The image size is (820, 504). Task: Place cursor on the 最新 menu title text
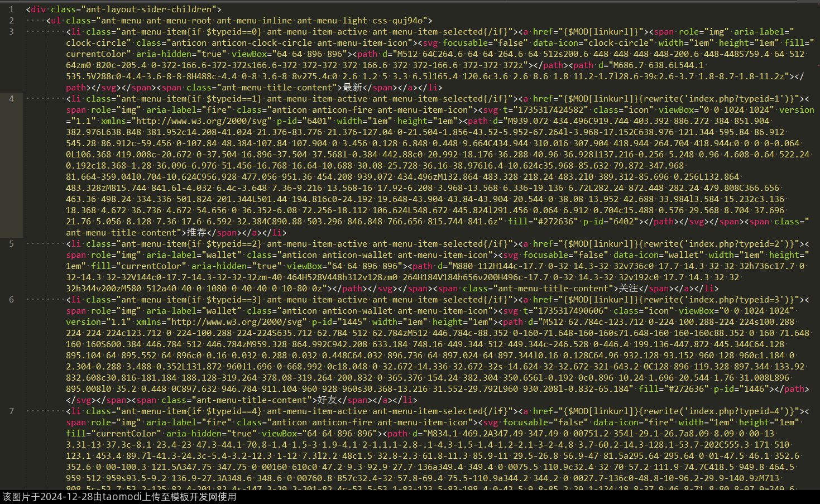(x=352, y=88)
